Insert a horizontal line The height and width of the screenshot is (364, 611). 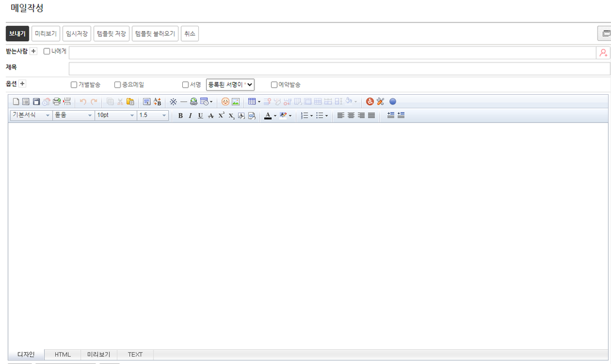[x=183, y=102]
